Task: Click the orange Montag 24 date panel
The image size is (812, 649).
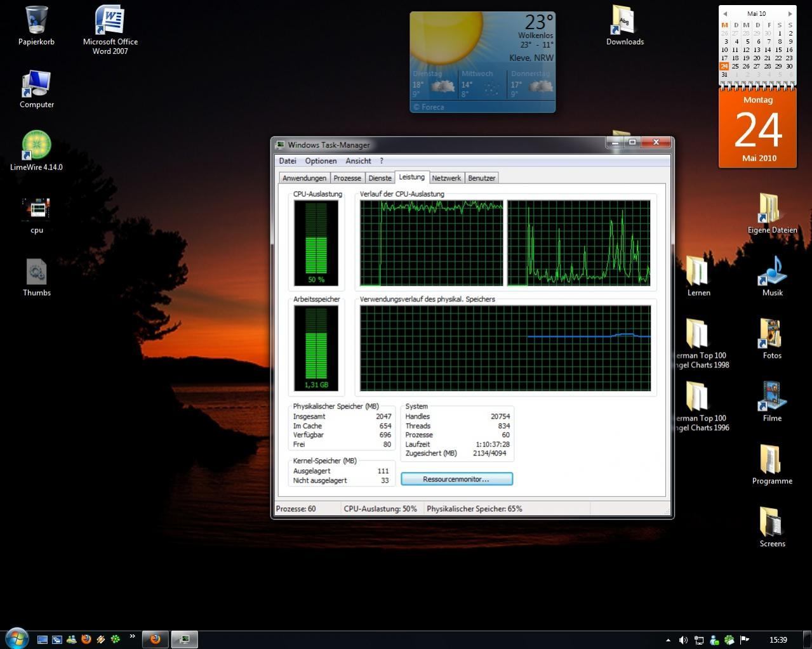Action: point(757,128)
